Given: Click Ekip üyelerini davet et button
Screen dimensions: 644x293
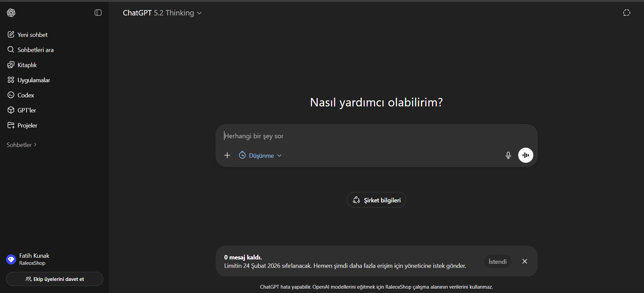Looking at the screenshot, I should [x=55, y=279].
